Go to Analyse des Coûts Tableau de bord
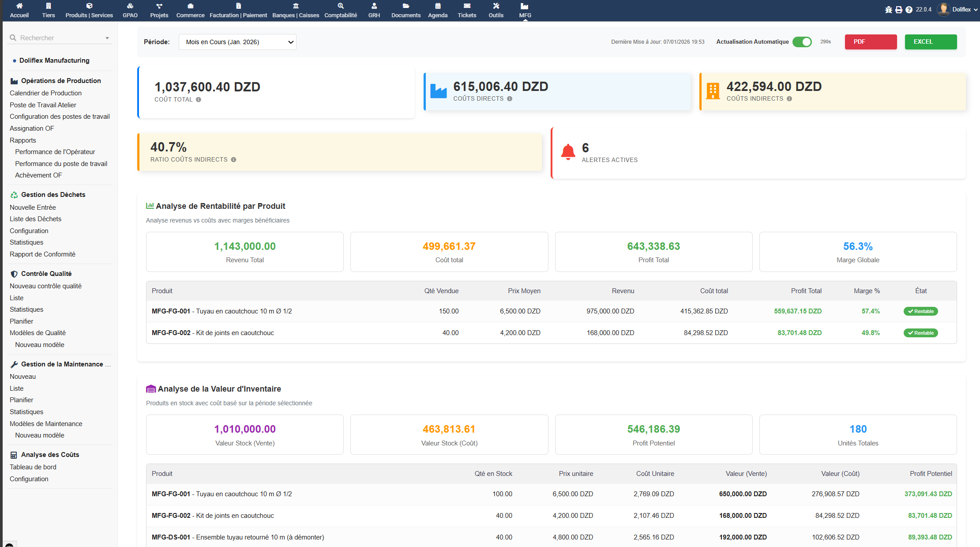The width and height of the screenshot is (980, 547). click(x=33, y=467)
